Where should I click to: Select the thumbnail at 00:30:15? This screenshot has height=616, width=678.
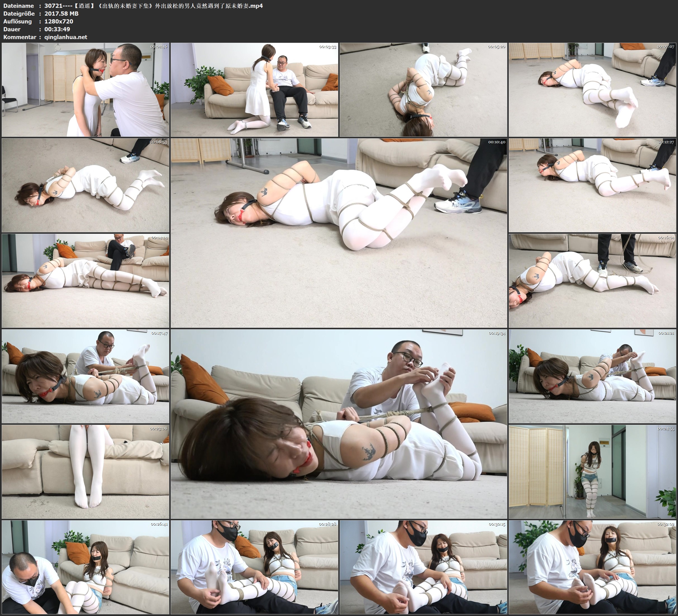(424, 567)
